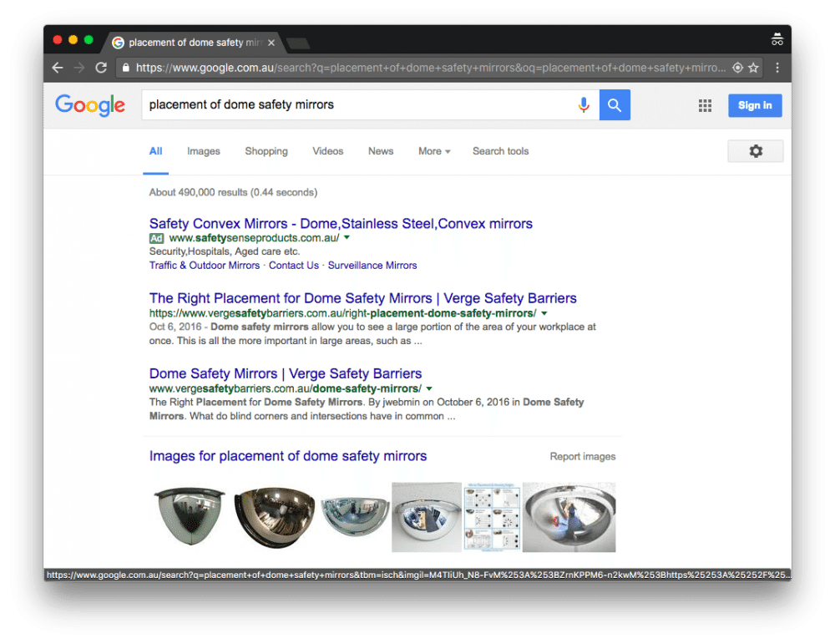The image size is (835, 644).
Task: Open The Right Placement for Dome Safety Mirrors result
Action: 363,298
